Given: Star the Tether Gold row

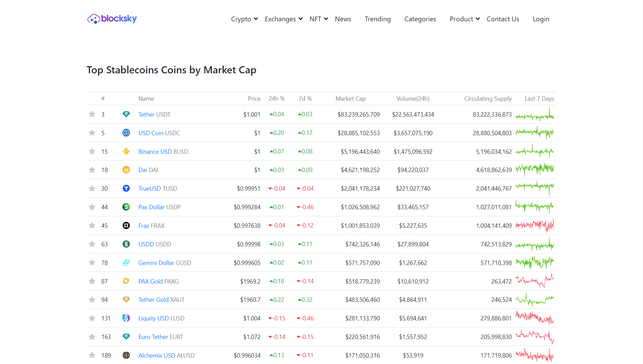Looking at the screenshot, I should pyautogui.click(x=92, y=299).
